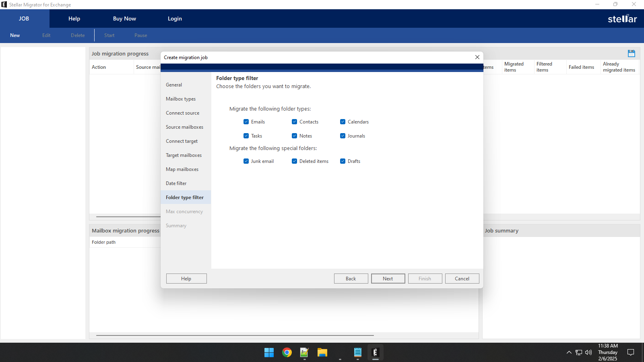Click the Migrated items column header
The image size is (644, 362).
[517, 67]
